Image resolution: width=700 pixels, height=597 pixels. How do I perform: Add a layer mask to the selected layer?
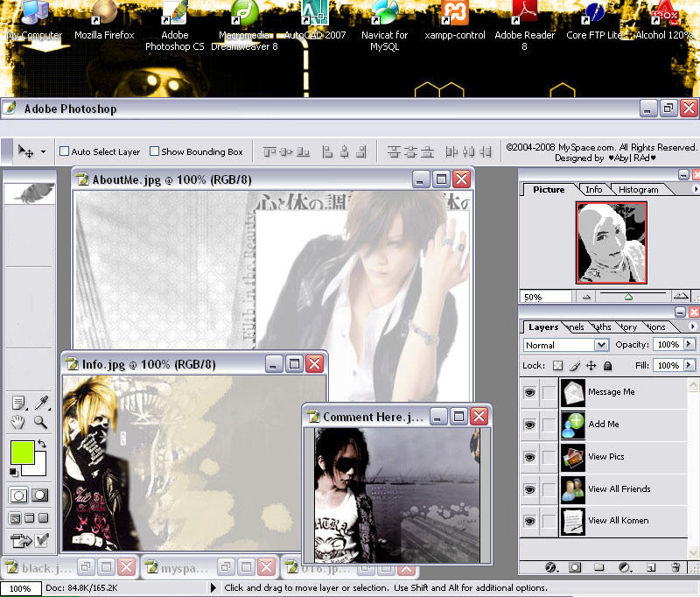click(x=575, y=566)
